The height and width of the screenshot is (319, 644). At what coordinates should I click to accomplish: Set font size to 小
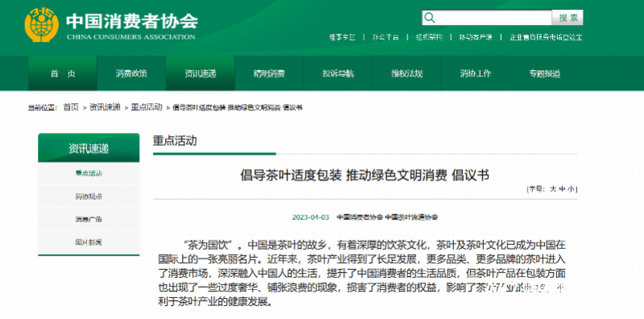[572, 189]
